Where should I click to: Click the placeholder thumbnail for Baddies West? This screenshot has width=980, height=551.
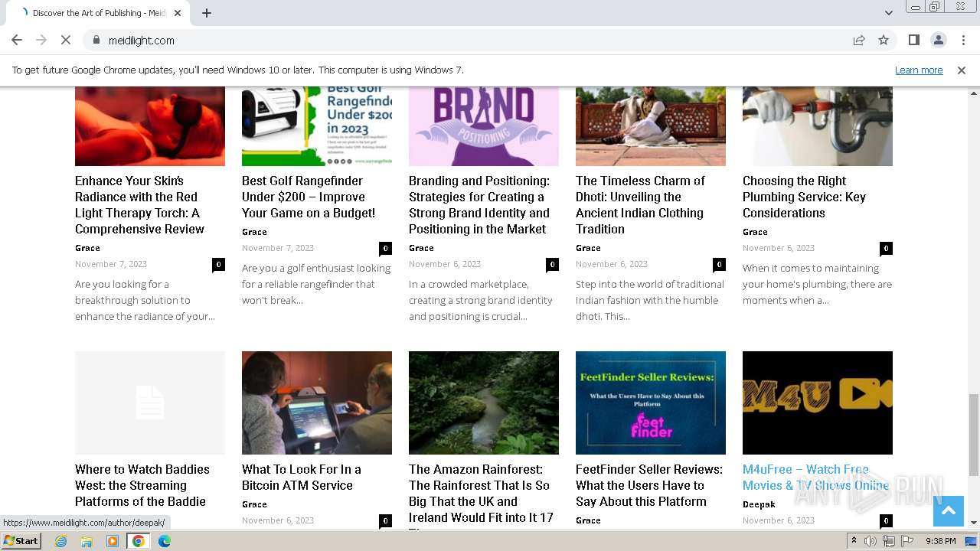(x=150, y=403)
